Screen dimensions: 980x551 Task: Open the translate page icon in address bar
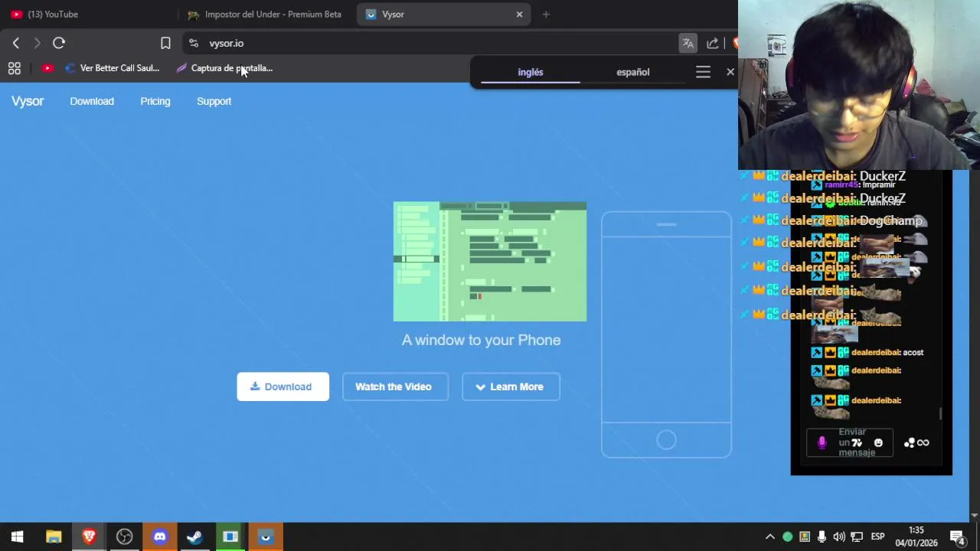click(688, 44)
